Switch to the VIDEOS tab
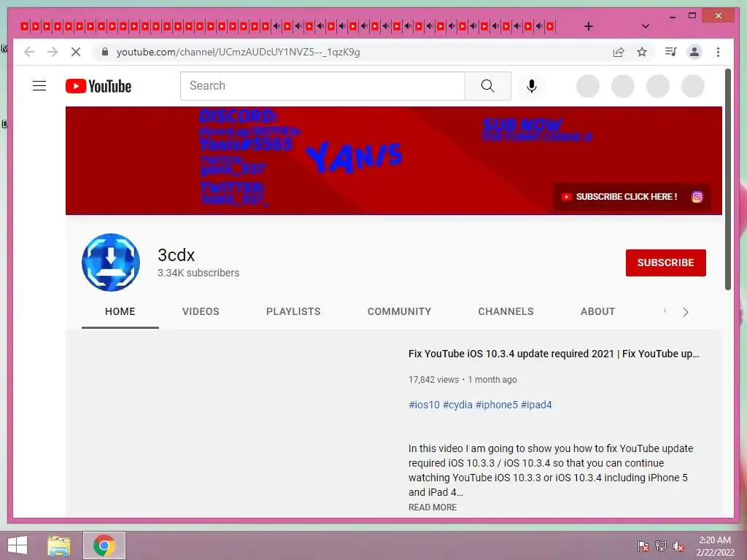This screenshot has width=747, height=560. click(x=201, y=311)
